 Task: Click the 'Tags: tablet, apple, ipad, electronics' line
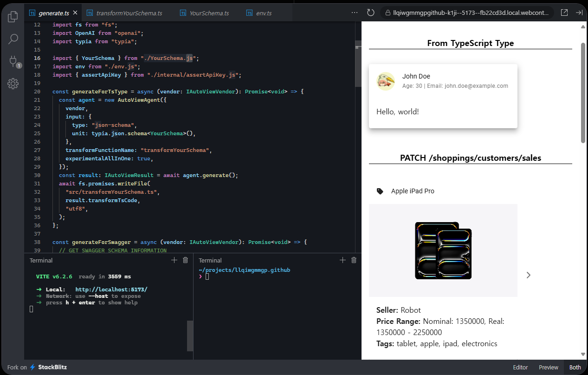click(x=437, y=344)
